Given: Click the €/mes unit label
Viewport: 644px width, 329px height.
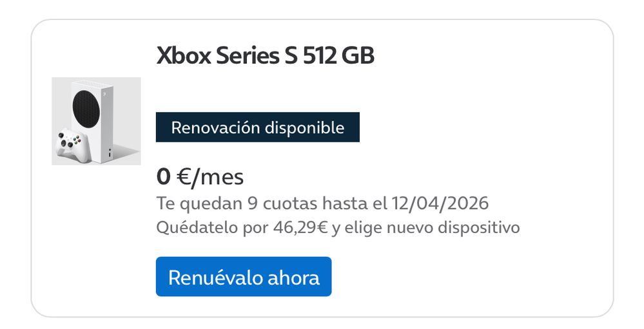Looking at the screenshot, I should click(210, 176).
